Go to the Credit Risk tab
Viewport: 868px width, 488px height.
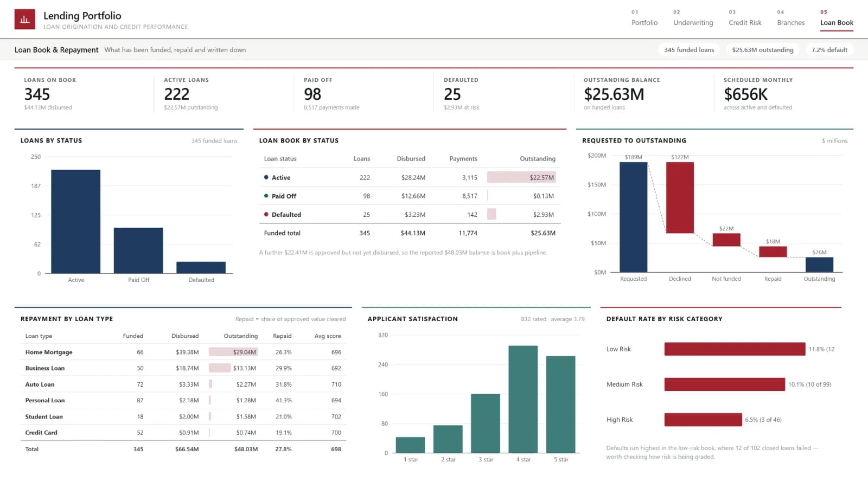[x=745, y=18]
